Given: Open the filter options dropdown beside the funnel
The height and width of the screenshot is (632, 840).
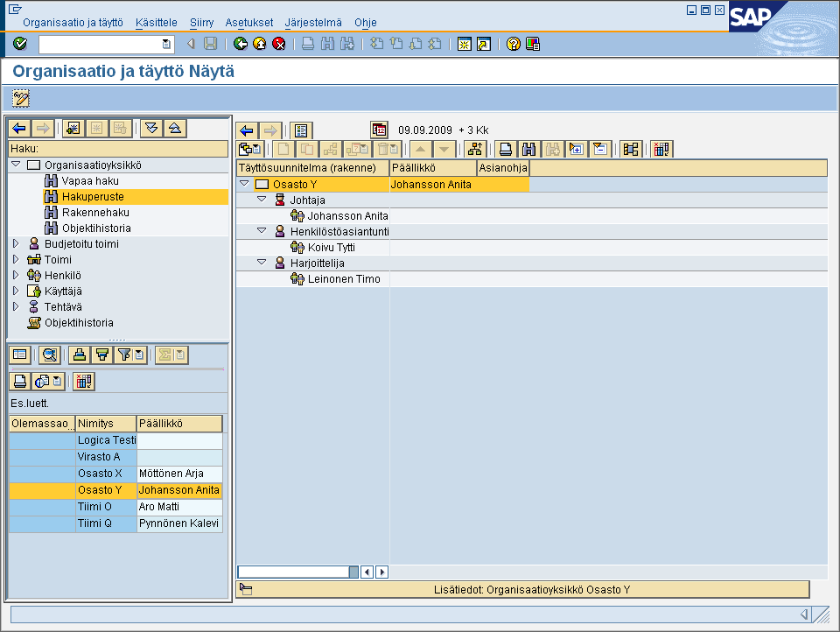Looking at the screenshot, I should pyautogui.click(x=140, y=355).
